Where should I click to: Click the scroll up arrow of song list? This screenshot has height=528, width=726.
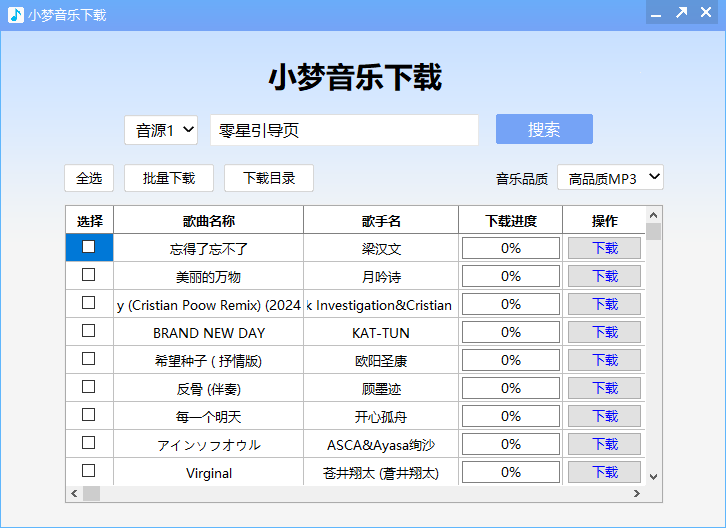click(654, 214)
